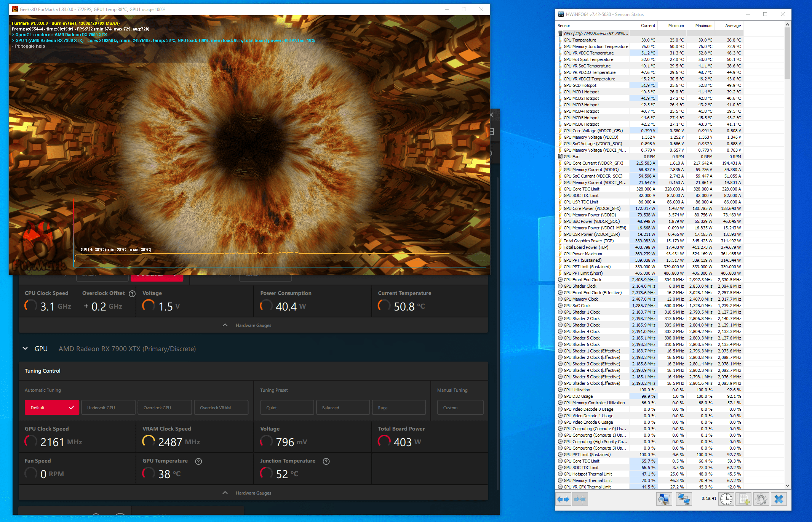Choose the Rage tuning preset
The image size is (812, 522).
point(398,408)
